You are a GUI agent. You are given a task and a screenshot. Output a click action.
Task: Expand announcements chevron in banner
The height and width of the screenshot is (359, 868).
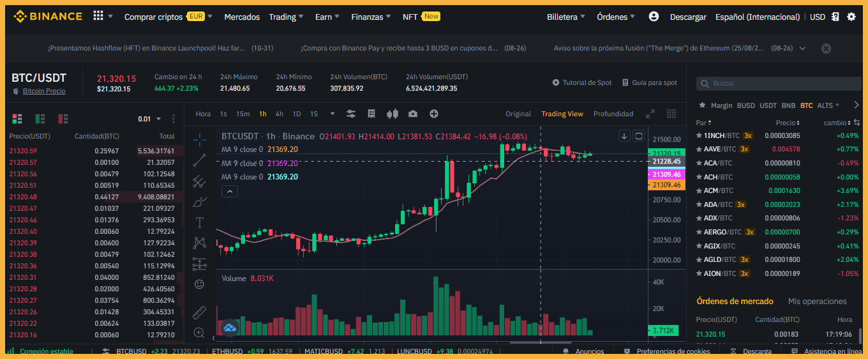click(x=802, y=49)
